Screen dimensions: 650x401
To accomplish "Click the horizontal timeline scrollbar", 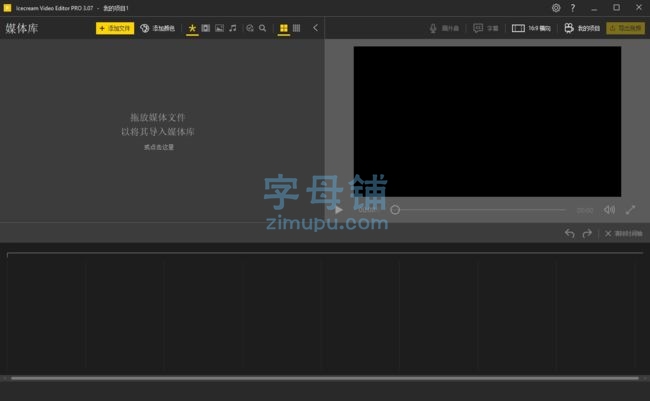I will [x=325, y=378].
